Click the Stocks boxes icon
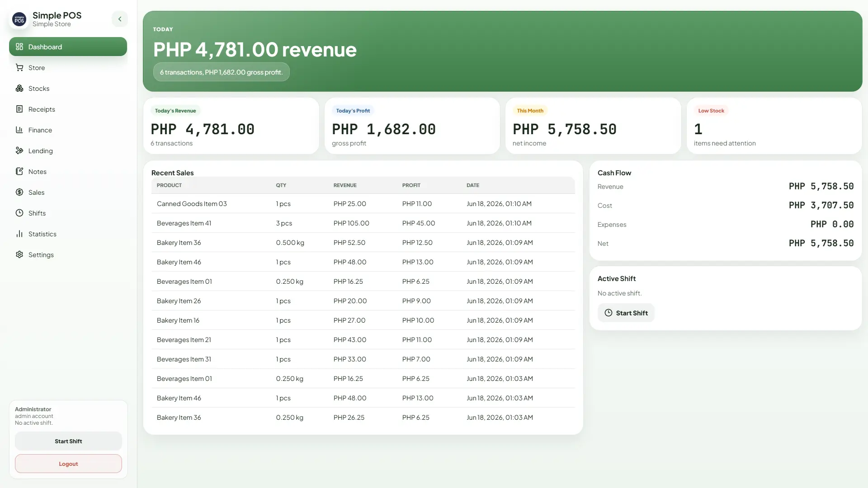This screenshot has width=868, height=488. 19,88
